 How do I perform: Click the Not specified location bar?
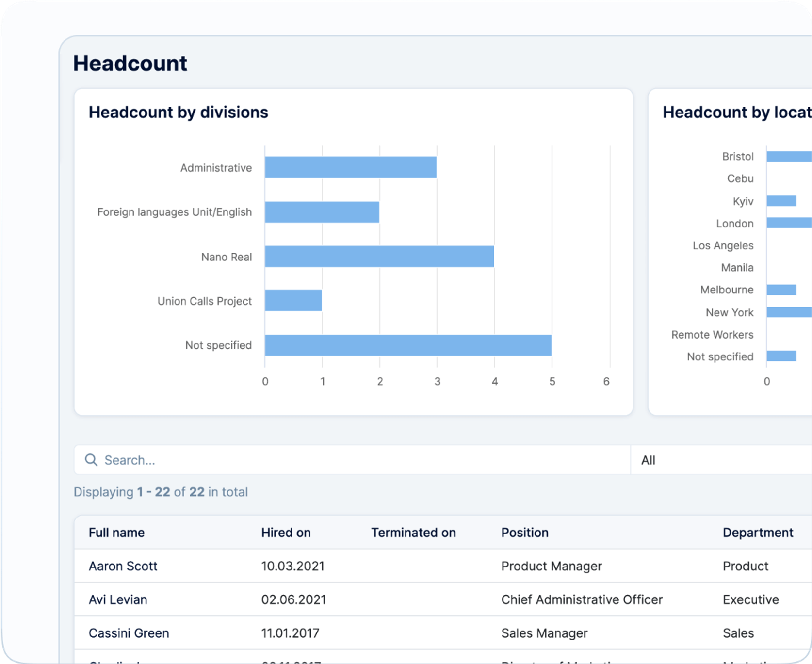coord(781,356)
